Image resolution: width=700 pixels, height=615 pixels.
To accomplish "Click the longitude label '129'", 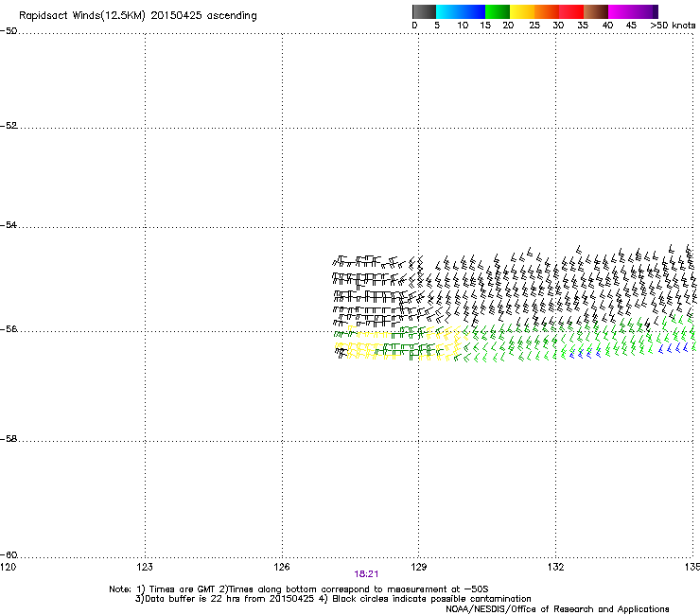I will click(419, 567).
